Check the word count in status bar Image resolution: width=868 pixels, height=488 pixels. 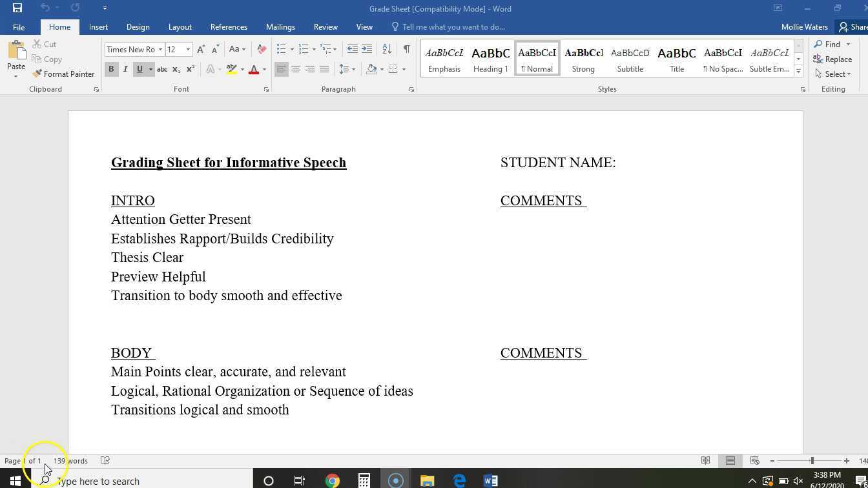tap(70, 460)
